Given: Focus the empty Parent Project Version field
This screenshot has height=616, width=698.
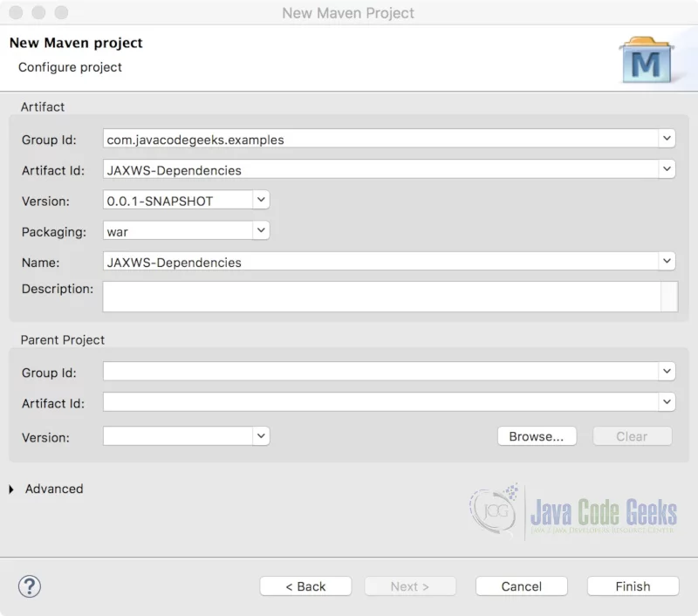Looking at the screenshot, I should tap(178, 436).
